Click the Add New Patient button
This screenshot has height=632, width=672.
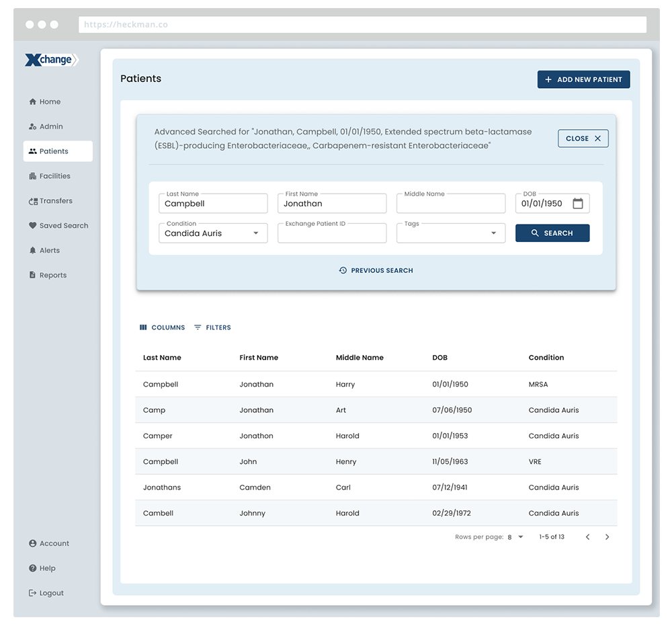[583, 79]
